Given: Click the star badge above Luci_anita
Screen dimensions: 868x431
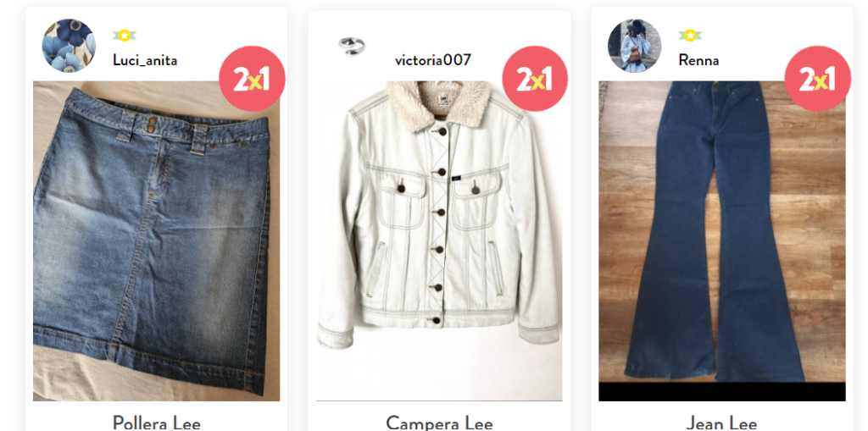Looking at the screenshot, I should point(125,36).
